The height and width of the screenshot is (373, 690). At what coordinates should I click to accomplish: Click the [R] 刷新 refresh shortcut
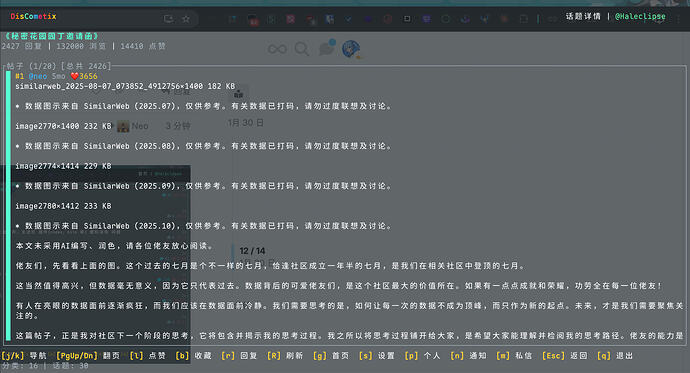[285, 355]
